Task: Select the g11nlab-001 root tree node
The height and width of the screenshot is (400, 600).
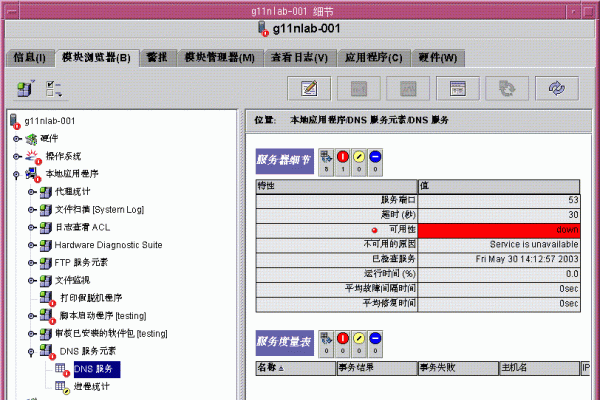Action: click(x=50, y=121)
